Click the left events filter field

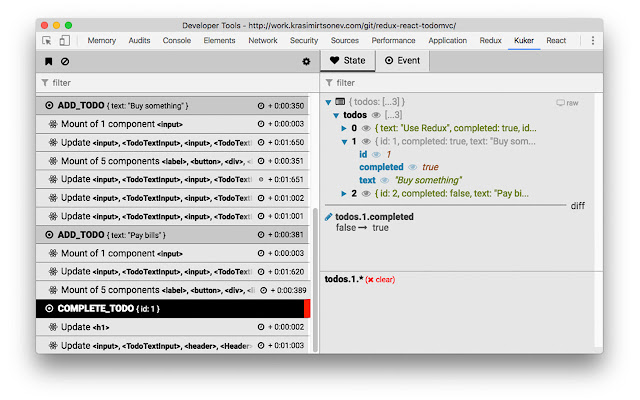tap(170, 83)
